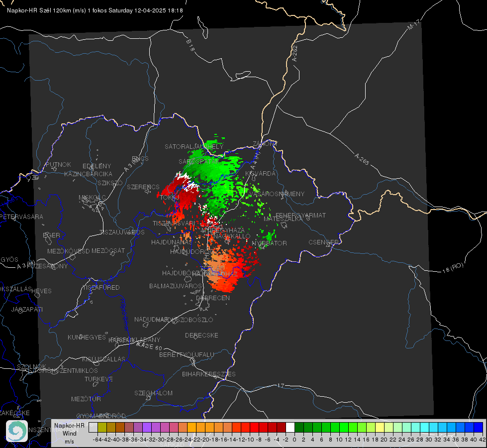The image size is (487, 448).
Task: Click the MISKOLC city label
Action: point(92,198)
